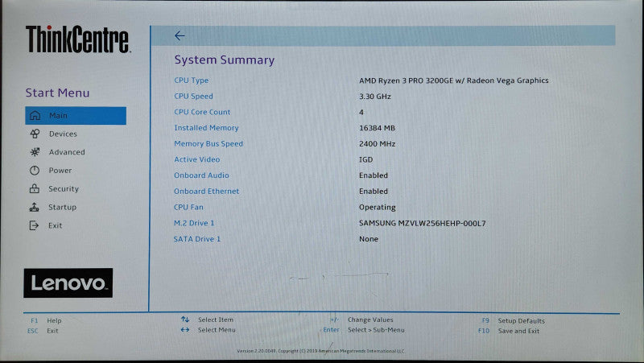Click the CPU Type label
Viewport: 644px width, 363px height.
pos(191,80)
